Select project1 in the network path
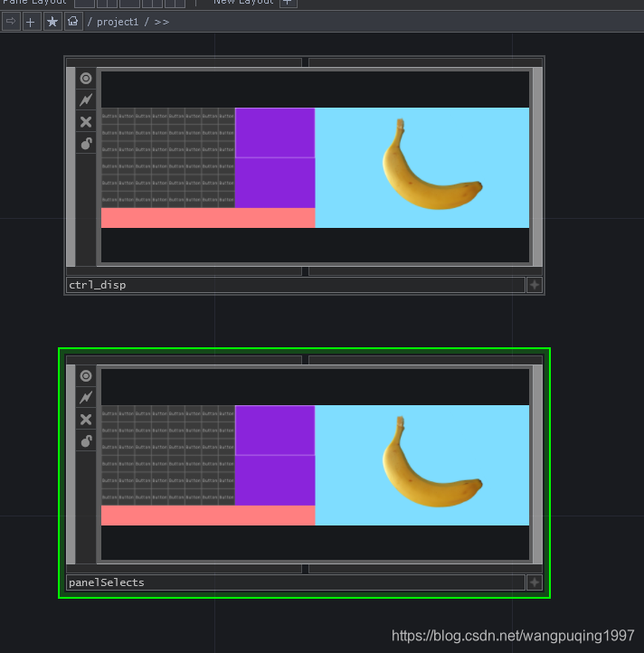The height and width of the screenshot is (653, 644). pyautogui.click(x=118, y=22)
